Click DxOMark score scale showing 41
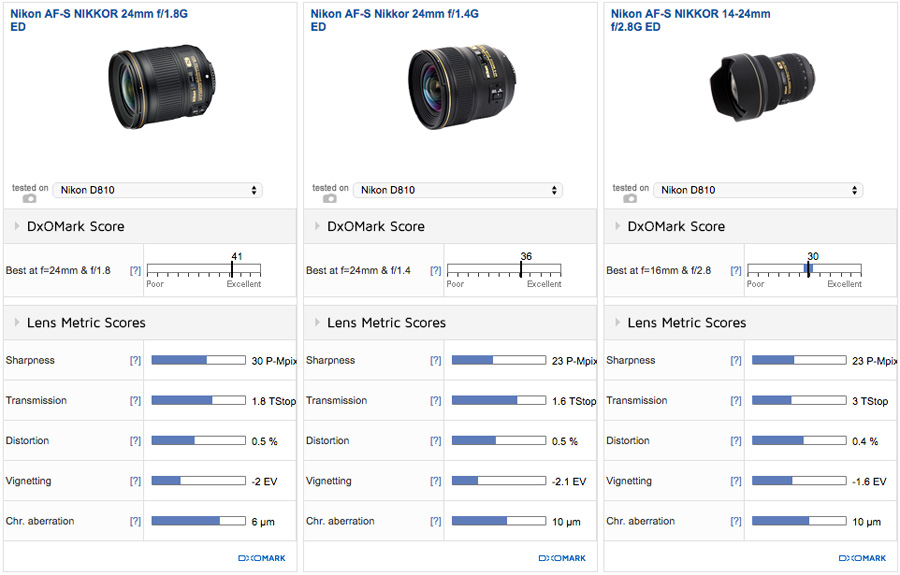Viewport: 900px width, 575px height. [203, 270]
